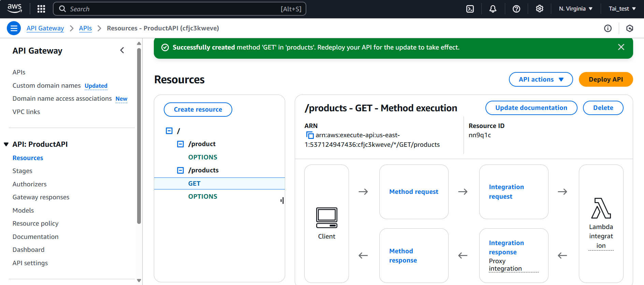Open Custom domain names page

coord(47,86)
